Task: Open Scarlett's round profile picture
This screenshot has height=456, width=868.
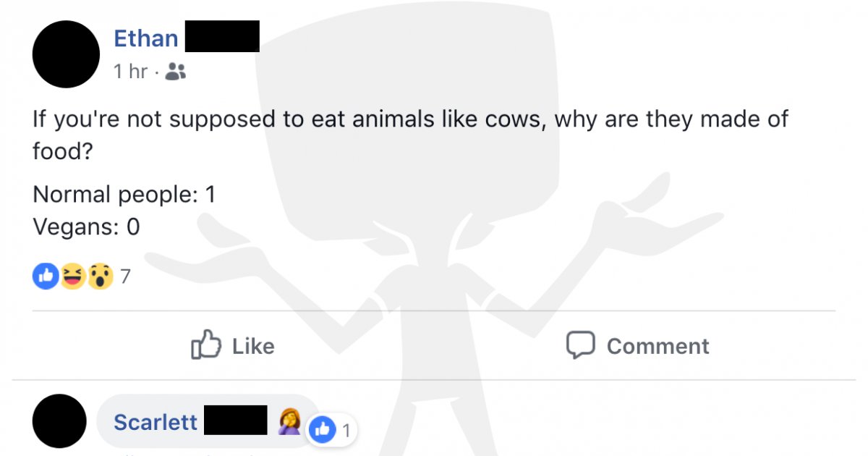Action: click(60, 421)
